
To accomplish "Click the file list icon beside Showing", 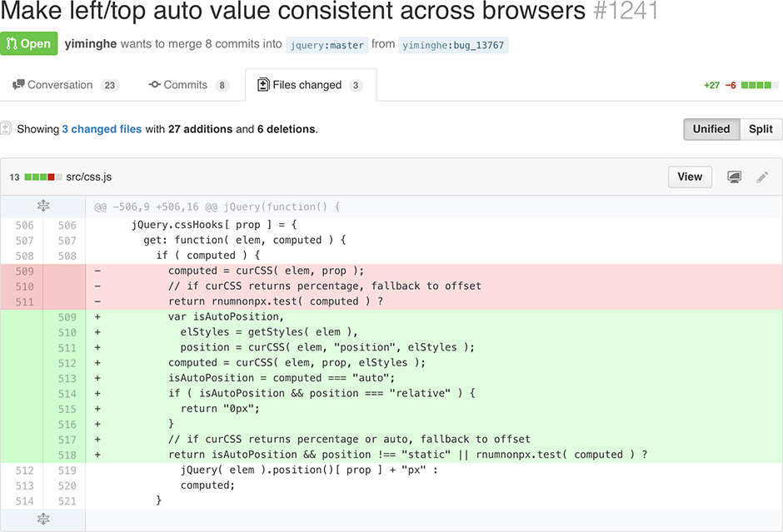I will tap(6, 128).
